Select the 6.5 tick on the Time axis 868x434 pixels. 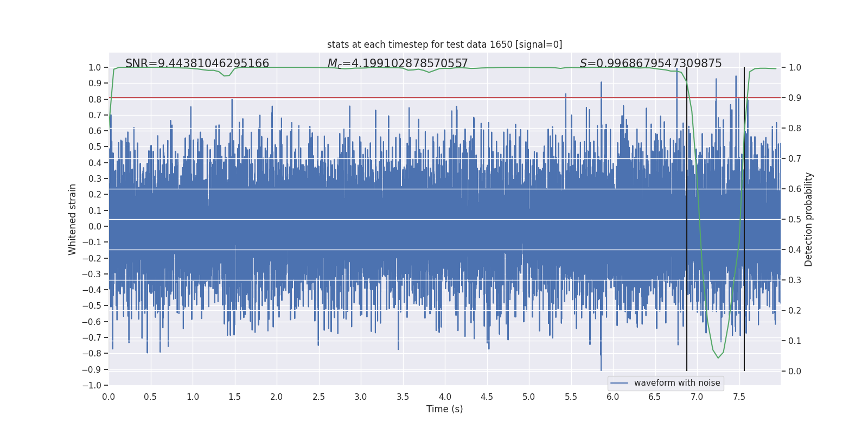click(655, 397)
